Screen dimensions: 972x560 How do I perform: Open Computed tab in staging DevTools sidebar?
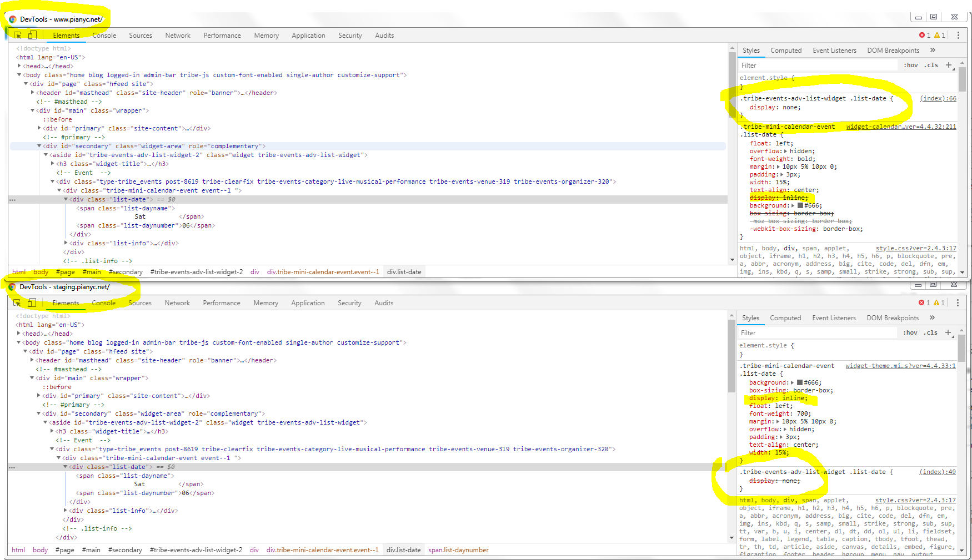[x=785, y=318]
